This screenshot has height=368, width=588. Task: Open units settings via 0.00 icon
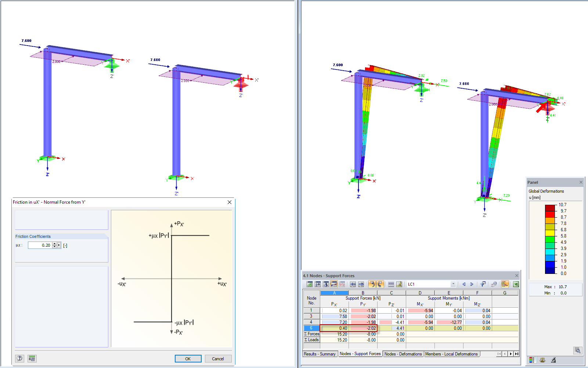(32, 358)
